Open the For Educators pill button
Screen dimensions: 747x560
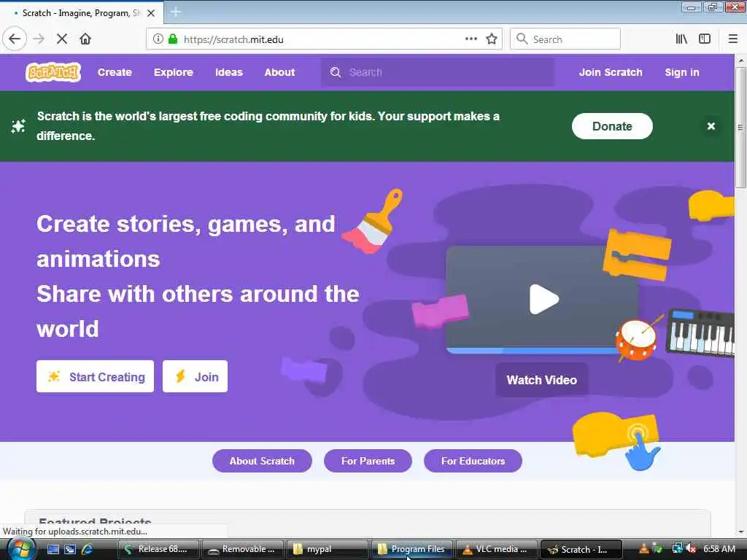[473, 461]
